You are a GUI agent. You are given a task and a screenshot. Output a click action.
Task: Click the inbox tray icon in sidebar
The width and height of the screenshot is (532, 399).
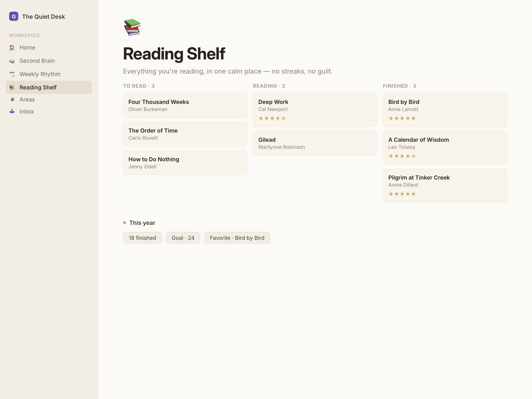point(12,111)
